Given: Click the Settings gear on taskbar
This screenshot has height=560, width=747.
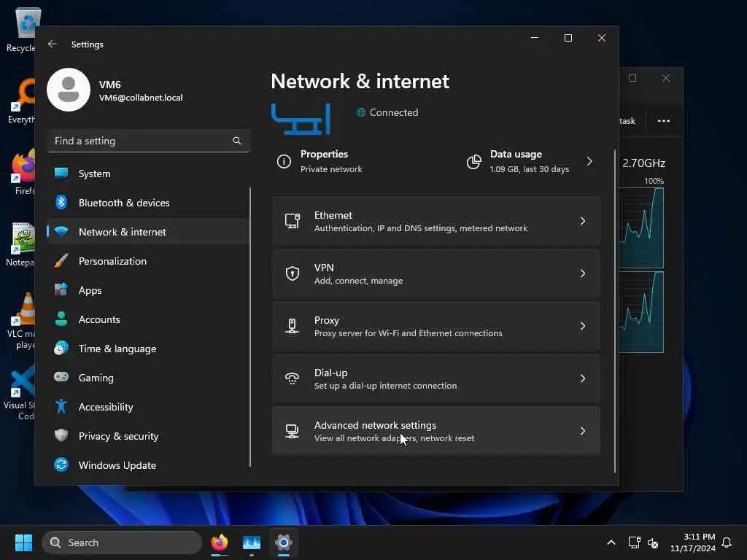Looking at the screenshot, I should pyautogui.click(x=284, y=542).
